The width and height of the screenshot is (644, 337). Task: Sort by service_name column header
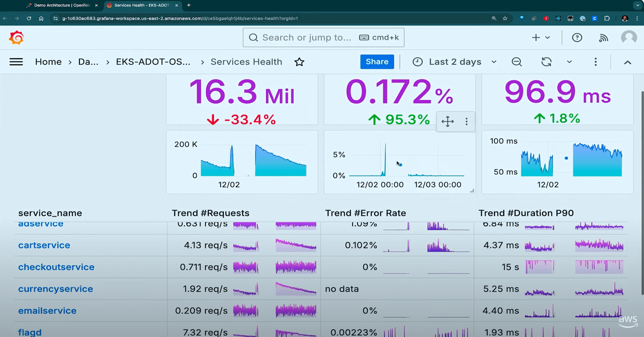50,213
